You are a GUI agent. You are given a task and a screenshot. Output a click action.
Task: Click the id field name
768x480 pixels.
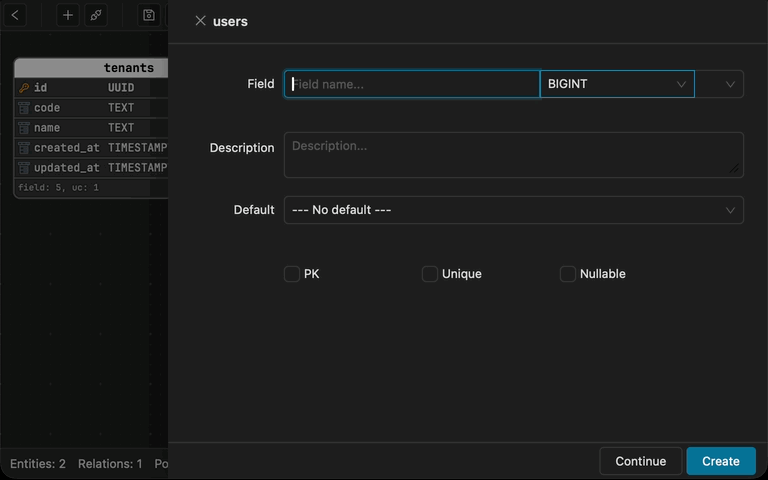(x=41, y=88)
